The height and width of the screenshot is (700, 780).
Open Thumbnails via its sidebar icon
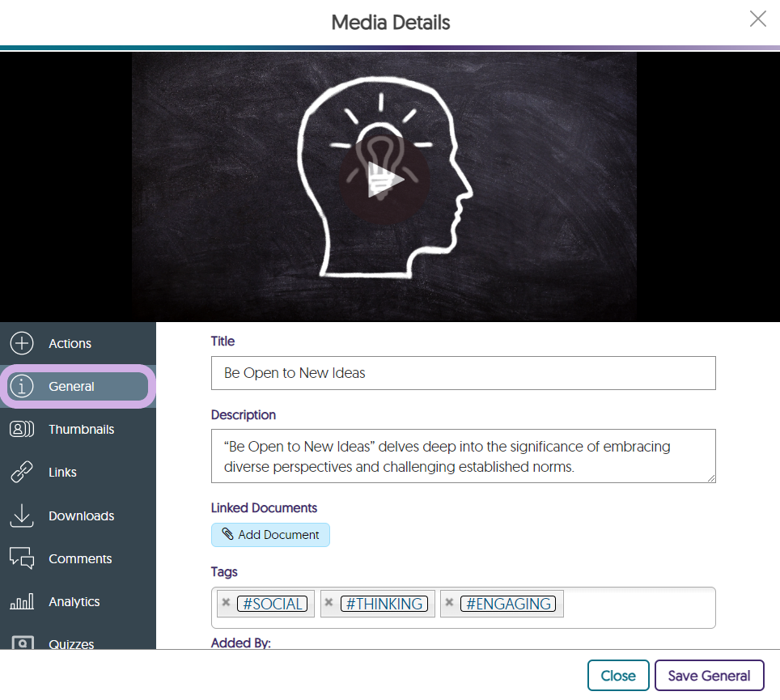[x=22, y=430]
